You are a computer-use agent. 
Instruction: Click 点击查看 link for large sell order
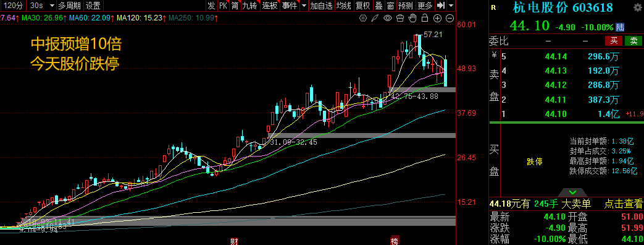(x=623, y=204)
